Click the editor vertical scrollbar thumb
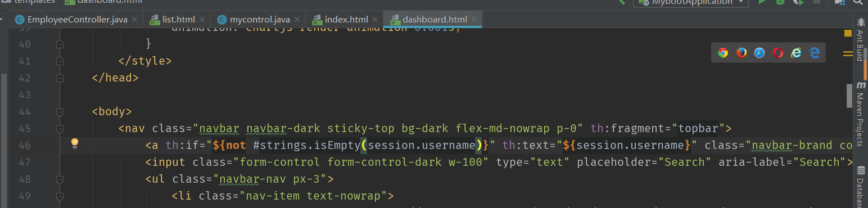The width and height of the screenshot is (868, 208). (849, 96)
